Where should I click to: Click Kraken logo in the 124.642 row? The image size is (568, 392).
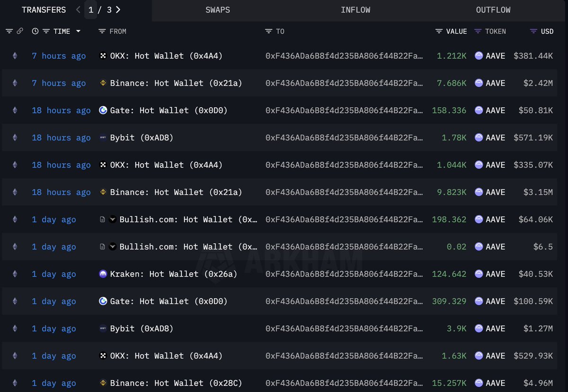pyautogui.click(x=103, y=274)
